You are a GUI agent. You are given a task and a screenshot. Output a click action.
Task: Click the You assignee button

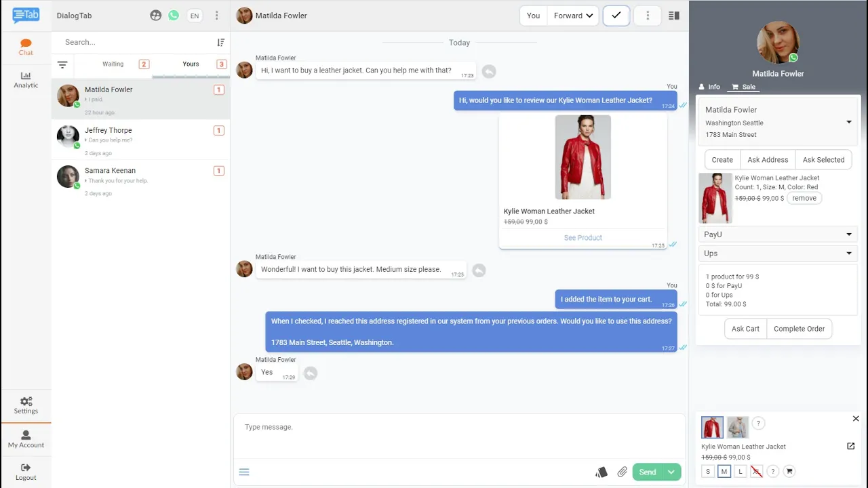coord(534,16)
